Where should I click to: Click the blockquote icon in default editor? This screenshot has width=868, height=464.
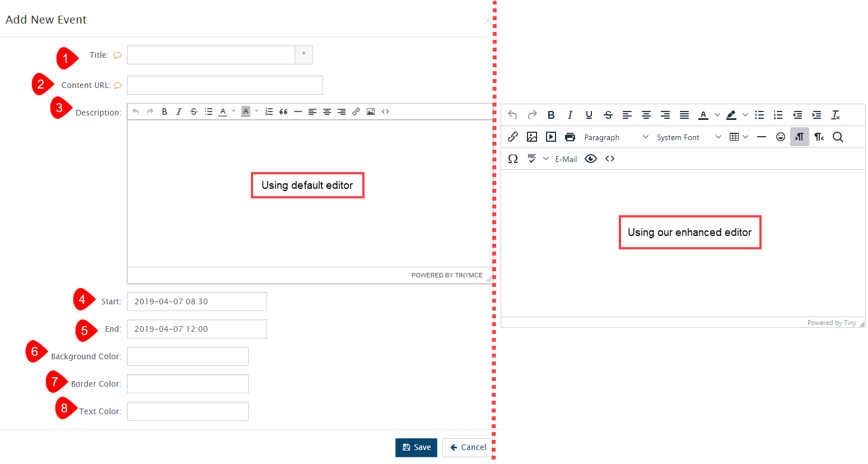[x=283, y=112]
